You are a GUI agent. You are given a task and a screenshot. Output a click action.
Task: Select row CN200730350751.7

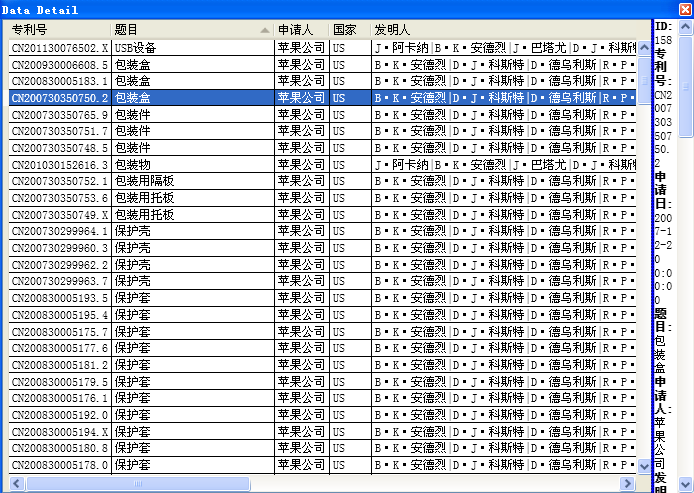322,131
